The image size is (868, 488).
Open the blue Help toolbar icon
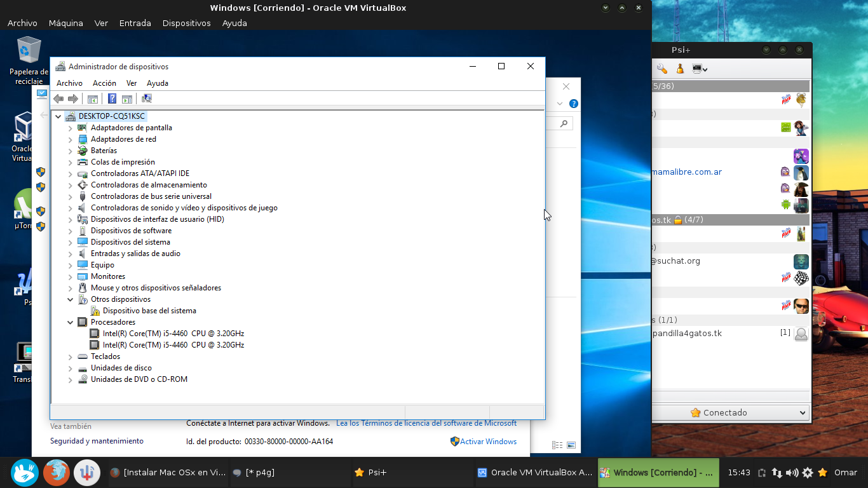click(x=112, y=98)
